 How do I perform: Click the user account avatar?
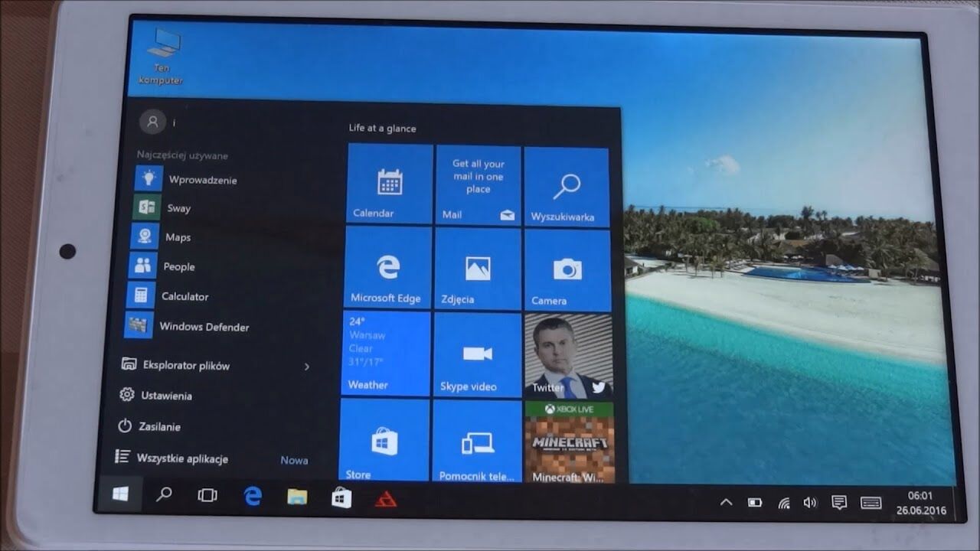click(152, 121)
